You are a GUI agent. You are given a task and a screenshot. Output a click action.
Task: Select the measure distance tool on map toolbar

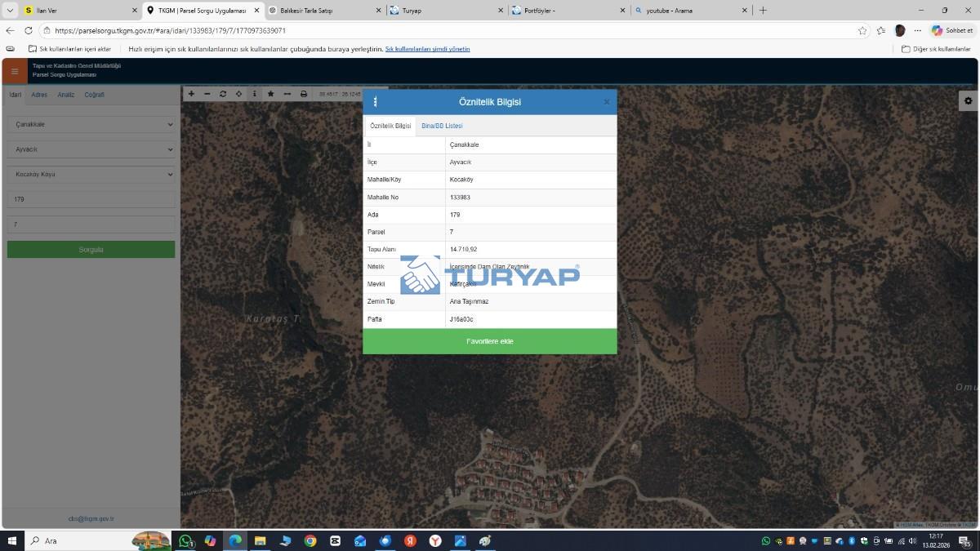tap(287, 94)
